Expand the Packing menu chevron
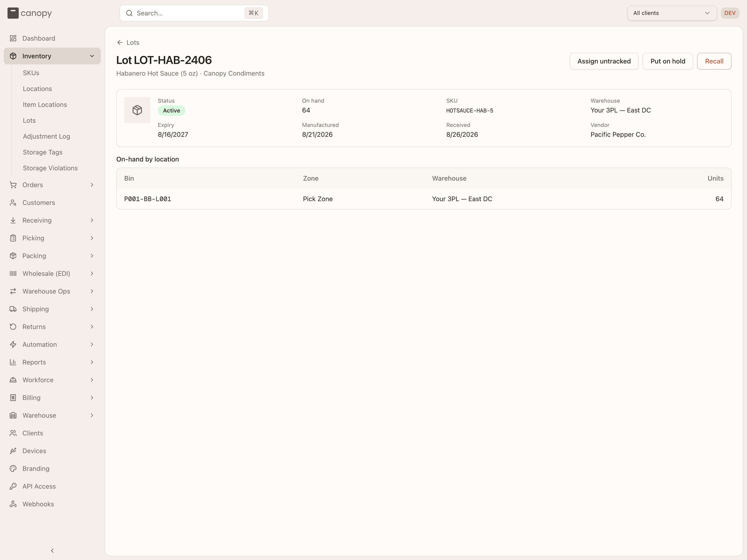Screen dimensions: 747x560 [x=92, y=256]
